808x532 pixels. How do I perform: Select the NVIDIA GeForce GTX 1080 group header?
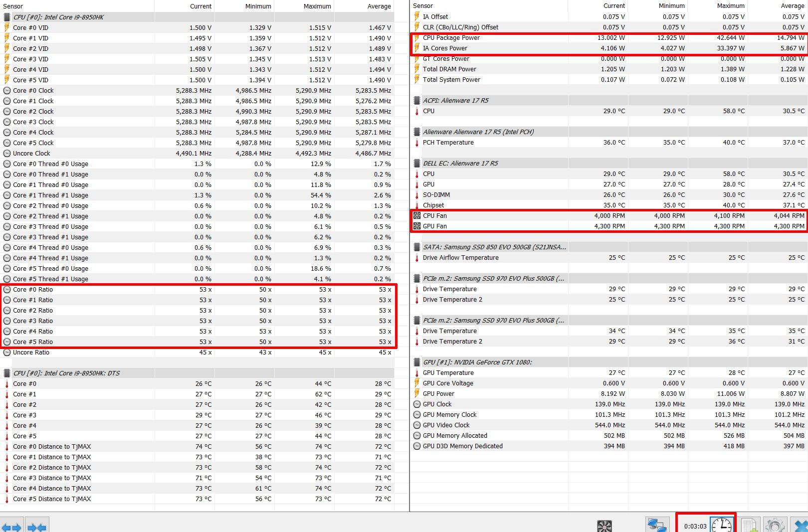[x=477, y=362]
